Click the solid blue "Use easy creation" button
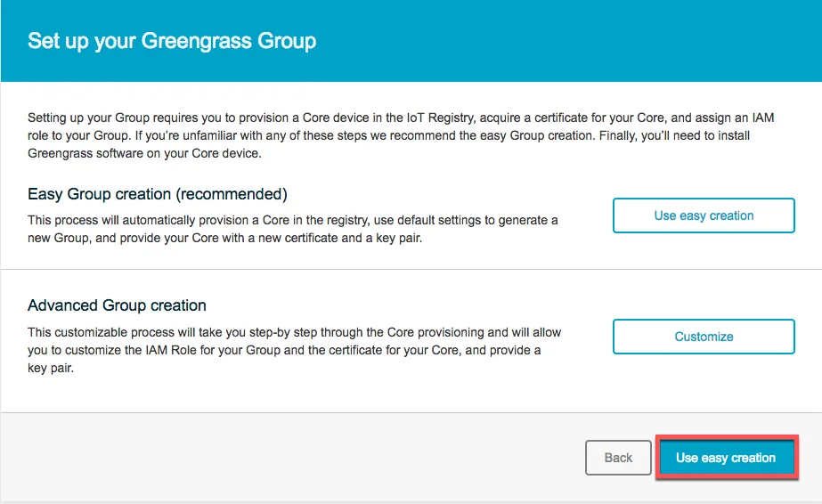The height and width of the screenshot is (504, 822). coord(726,458)
